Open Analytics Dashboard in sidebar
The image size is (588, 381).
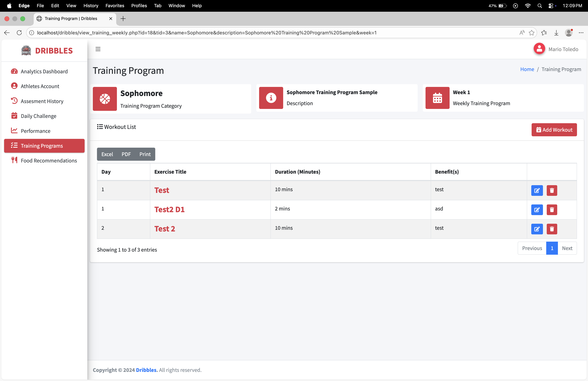(44, 71)
